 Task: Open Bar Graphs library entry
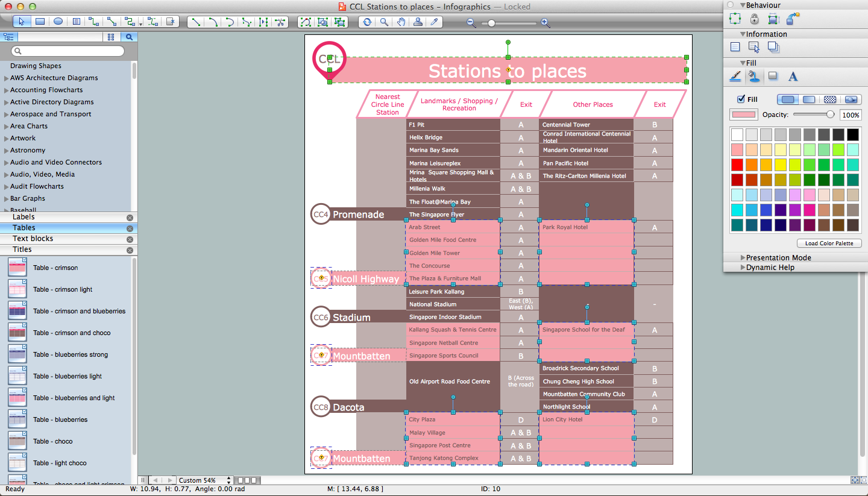click(x=28, y=198)
